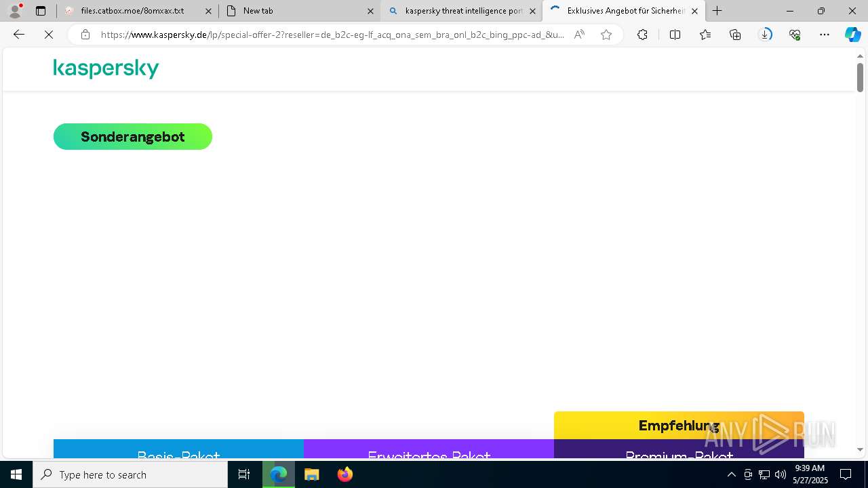
Task: Open volume control tray icon
Action: click(780, 474)
